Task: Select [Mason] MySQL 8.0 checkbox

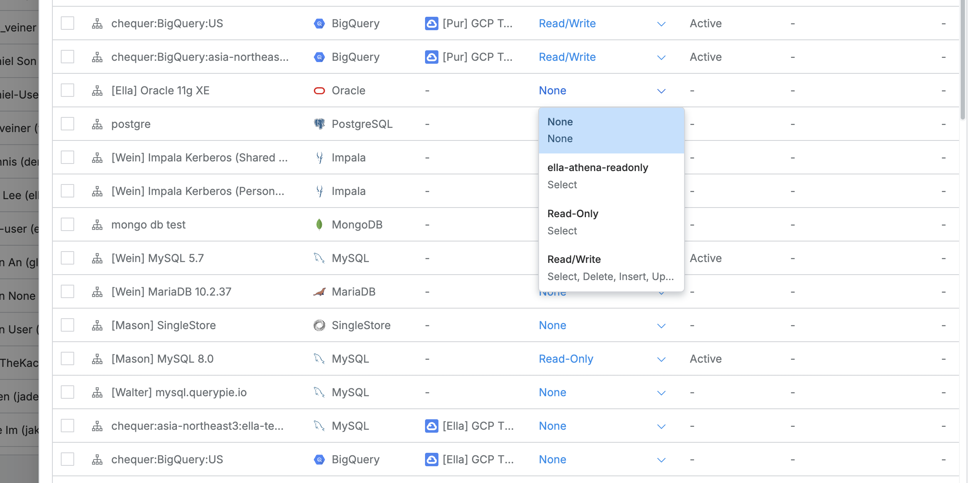Action: 67,358
